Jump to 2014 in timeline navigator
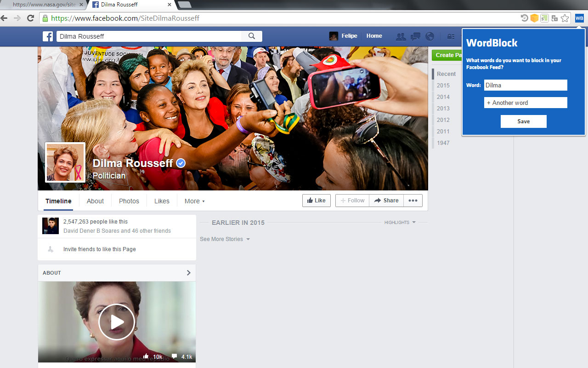The height and width of the screenshot is (368, 588). pos(443,97)
